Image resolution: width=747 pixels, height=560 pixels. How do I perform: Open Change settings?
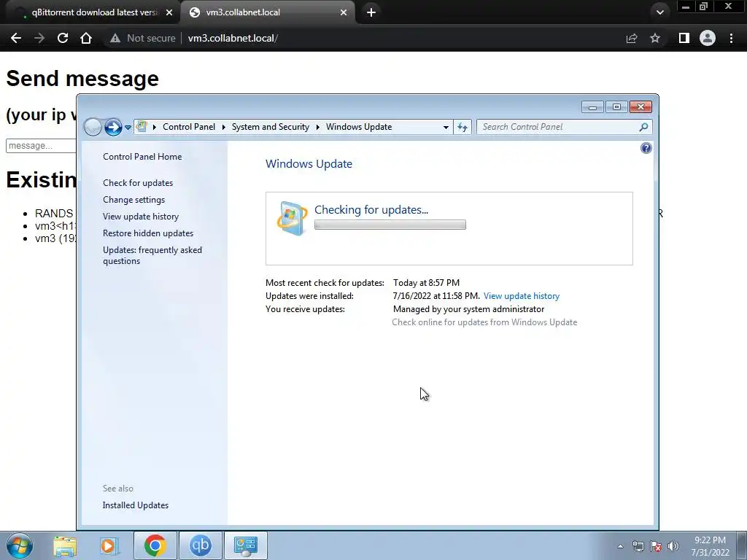pyautogui.click(x=134, y=200)
